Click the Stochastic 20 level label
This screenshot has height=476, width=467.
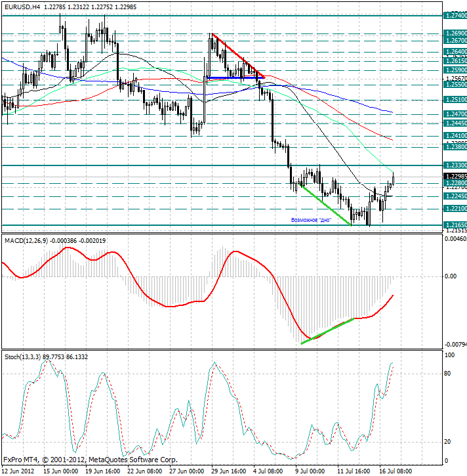(x=447, y=442)
